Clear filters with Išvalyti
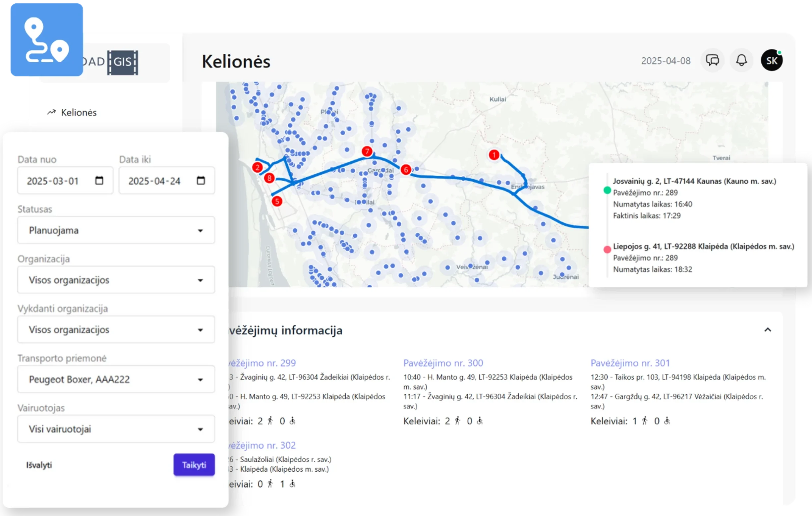Screen dimensions: 812x516 point(39,465)
